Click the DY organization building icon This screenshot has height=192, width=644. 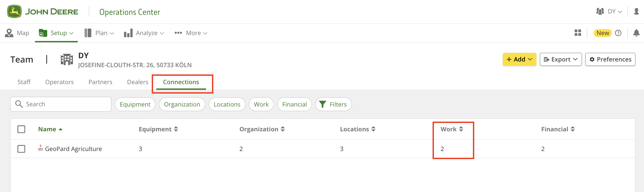[x=67, y=60]
